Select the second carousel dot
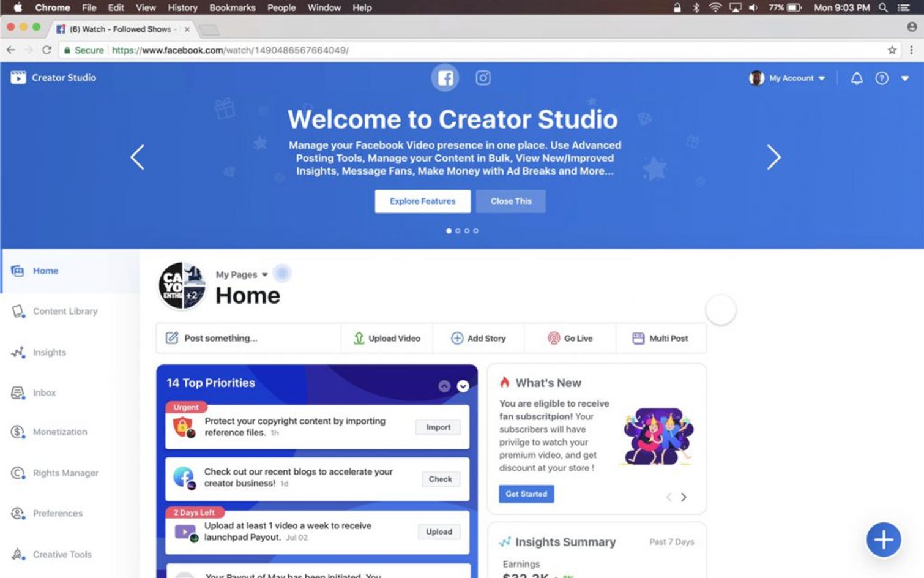Viewport: 924px width, 578px height. point(458,231)
